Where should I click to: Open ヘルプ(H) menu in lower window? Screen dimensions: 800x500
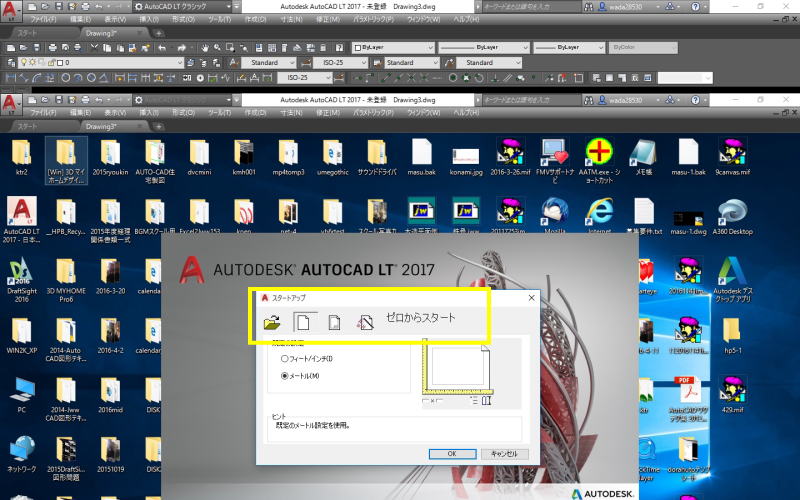point(467,112)
